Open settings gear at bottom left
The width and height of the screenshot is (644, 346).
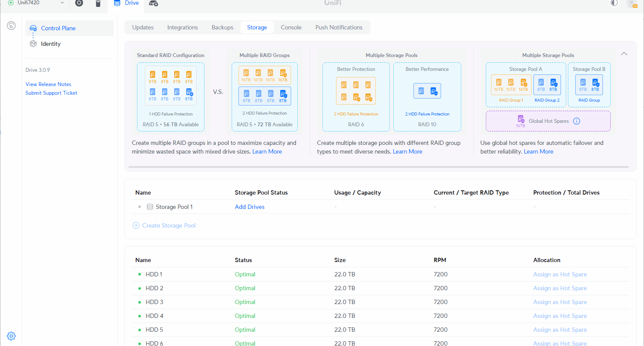12,336
